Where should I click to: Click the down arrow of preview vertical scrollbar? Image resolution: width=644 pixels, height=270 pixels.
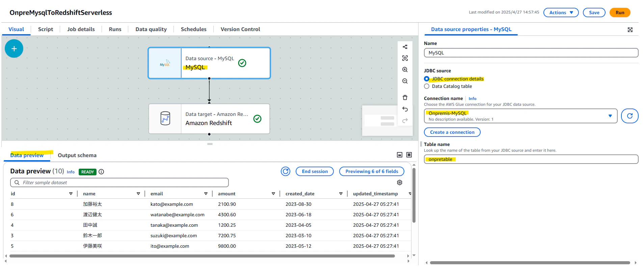coord(414,255)
